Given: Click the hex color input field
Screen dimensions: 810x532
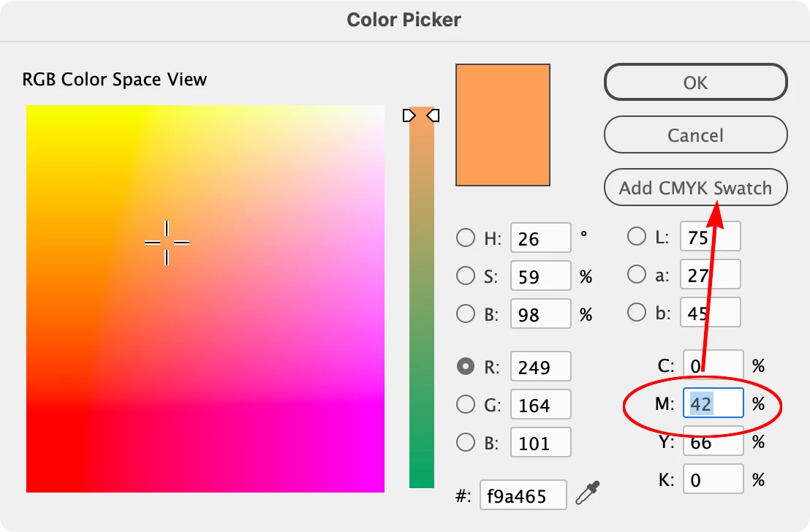Looking at the screenshot, I should pyautogui.click(x=523, y=495).
